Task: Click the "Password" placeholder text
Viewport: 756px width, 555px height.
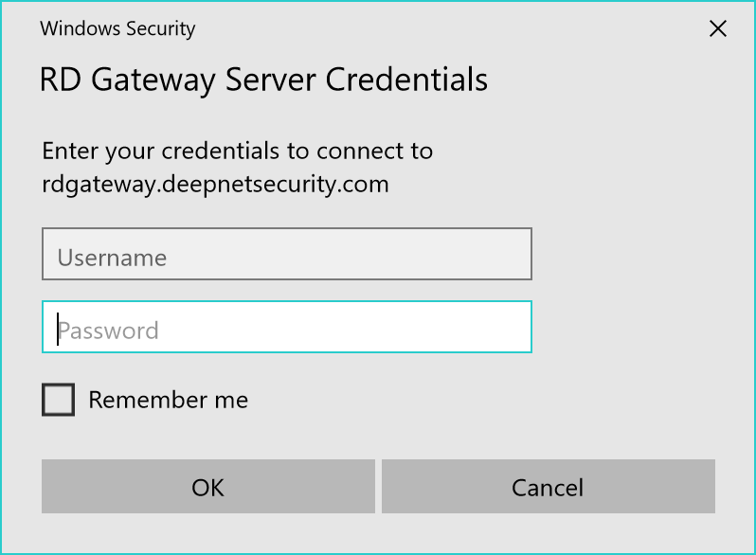Action: [x=108, y=331]
